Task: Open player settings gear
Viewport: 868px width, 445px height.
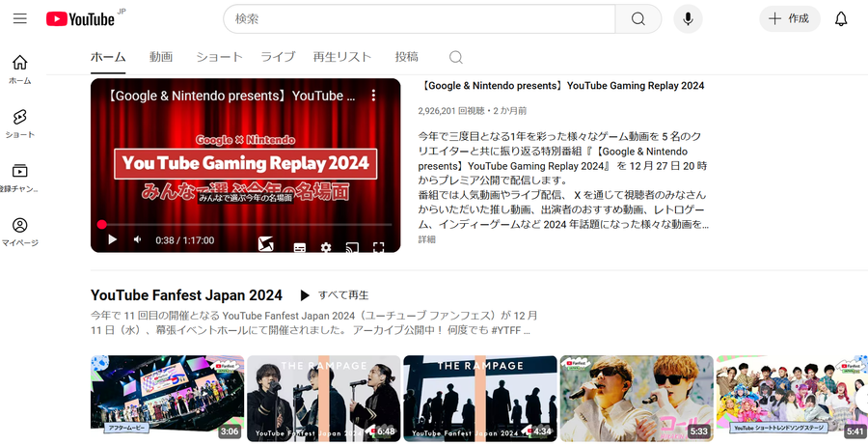Action: 326,247
